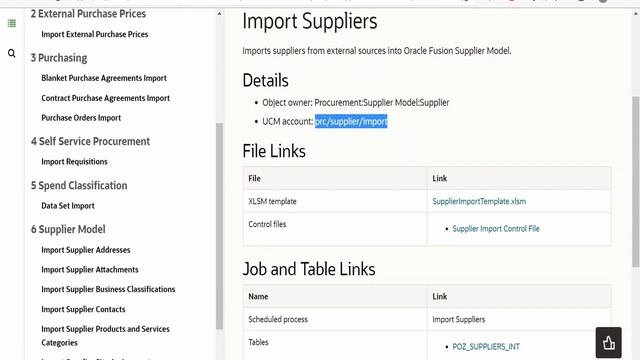The height and width of the screenshot is (360, 640).
Task: Click the File Links heading
Action: (x=274, y=151)
